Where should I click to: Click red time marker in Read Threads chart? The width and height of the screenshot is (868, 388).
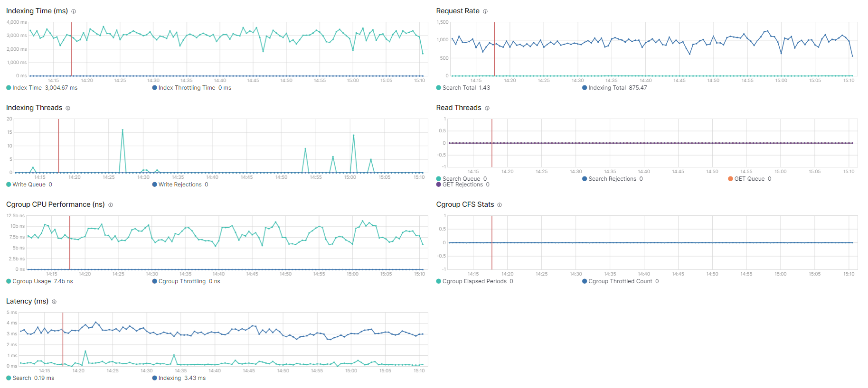click(x=492, y=143)
